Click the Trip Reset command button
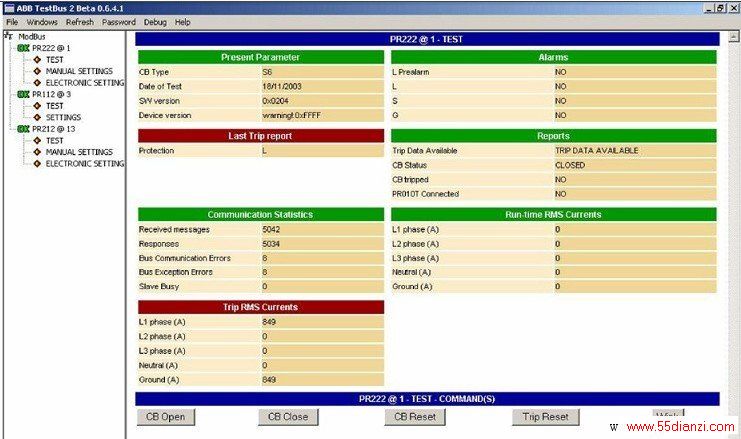The image size is (741, 439). [545, 417]
